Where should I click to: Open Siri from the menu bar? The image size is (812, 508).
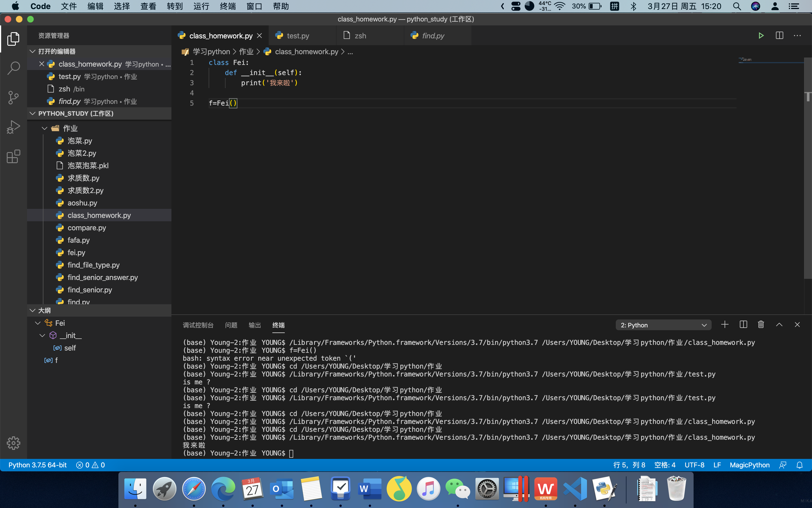click(x=756, y=6)
